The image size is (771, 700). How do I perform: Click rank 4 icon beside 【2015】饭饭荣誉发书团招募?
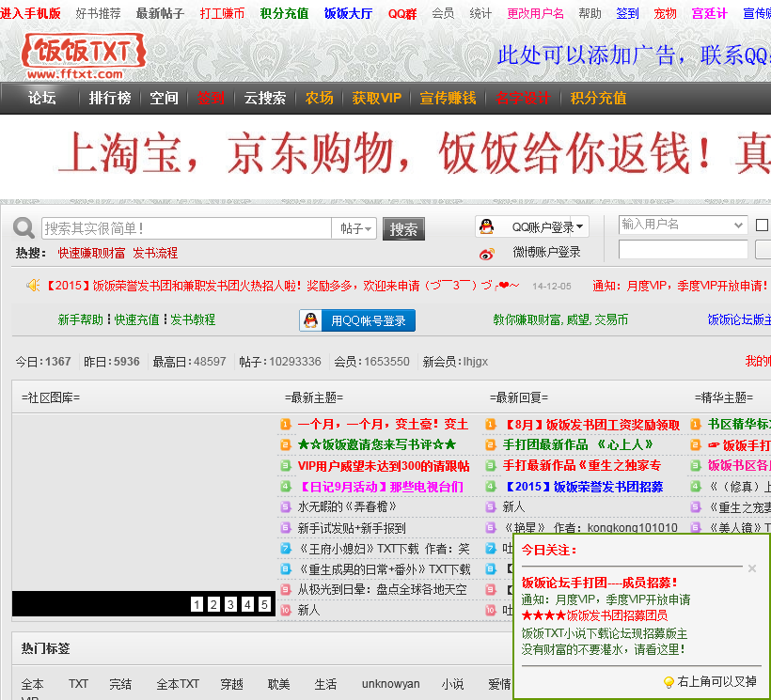click(x=491, y=487)
